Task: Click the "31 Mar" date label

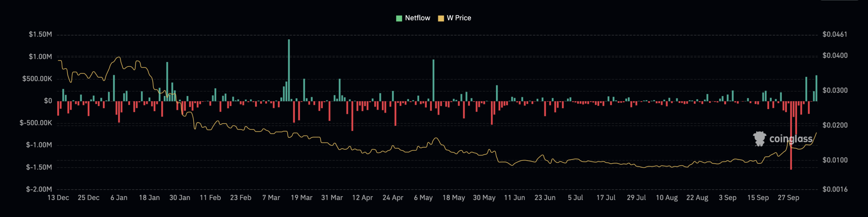Action: pyautogui.click(x=332, y=198)
